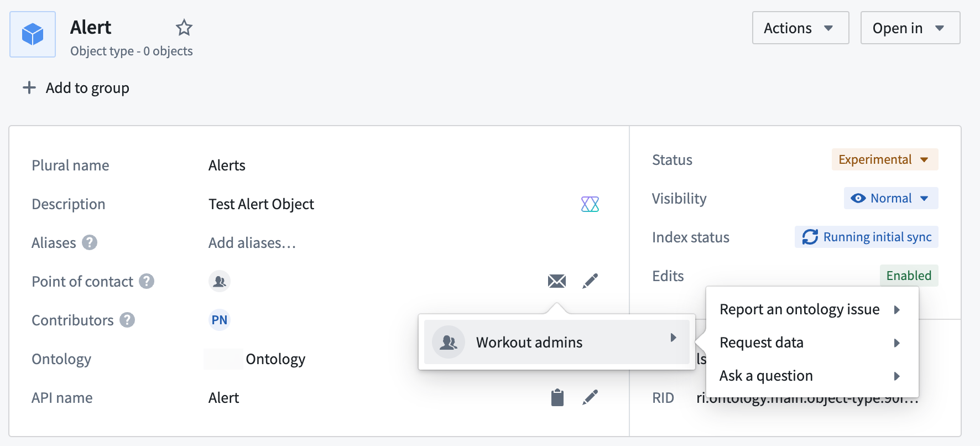Choose Request data option

pos(812,343)
